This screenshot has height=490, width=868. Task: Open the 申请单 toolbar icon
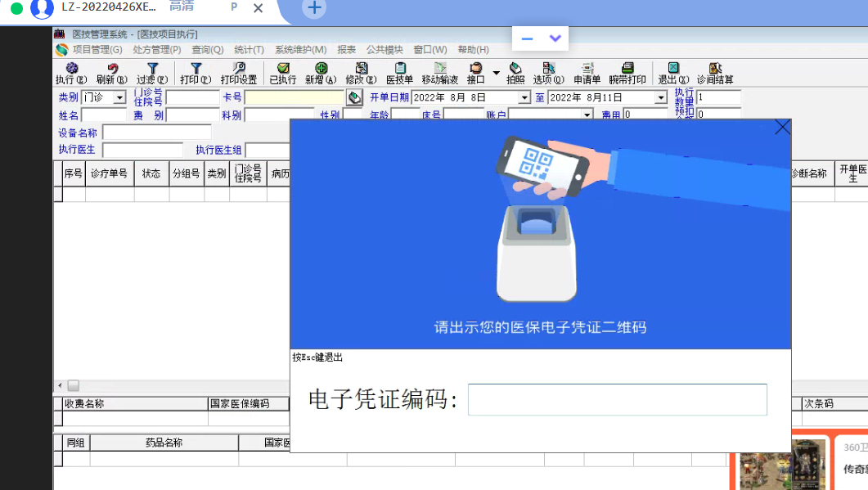587,74
